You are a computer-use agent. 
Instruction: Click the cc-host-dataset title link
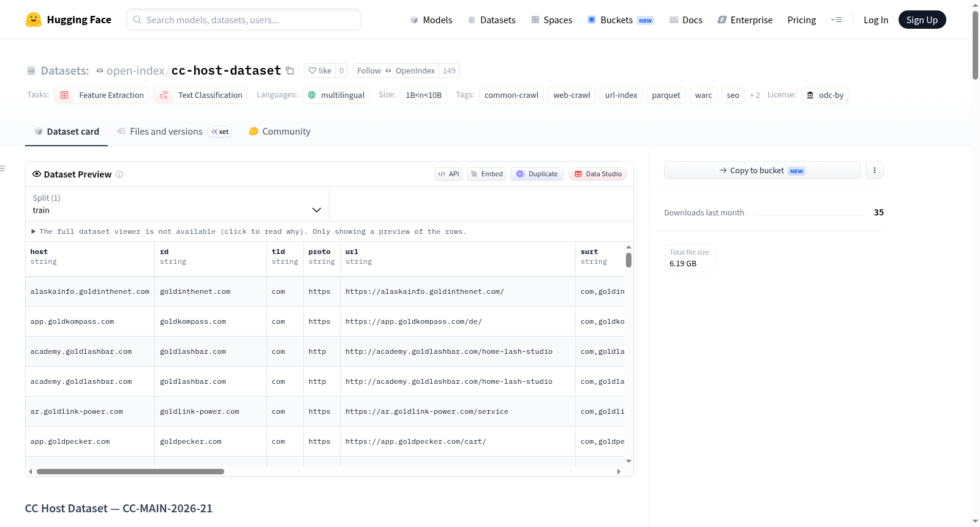click(226, 70)
